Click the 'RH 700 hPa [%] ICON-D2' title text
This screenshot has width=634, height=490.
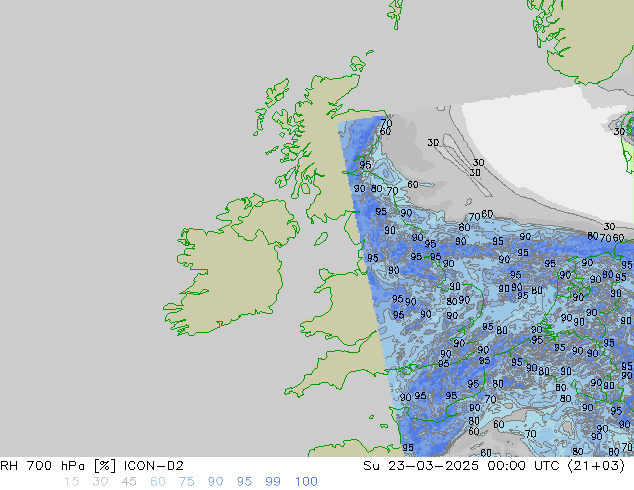[92, 466]
